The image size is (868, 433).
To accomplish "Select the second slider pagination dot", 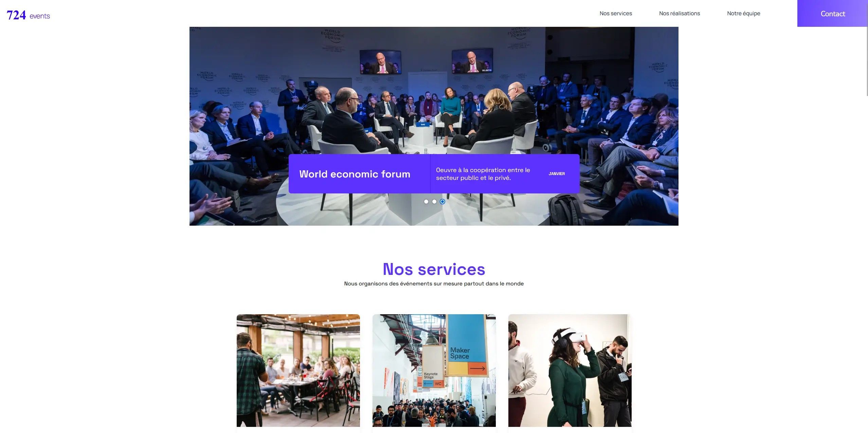I will click(x=434, y=202).
